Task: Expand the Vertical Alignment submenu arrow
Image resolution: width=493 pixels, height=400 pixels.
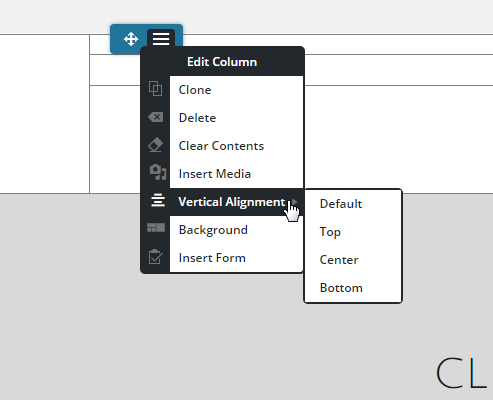Action: pos(294,201)
